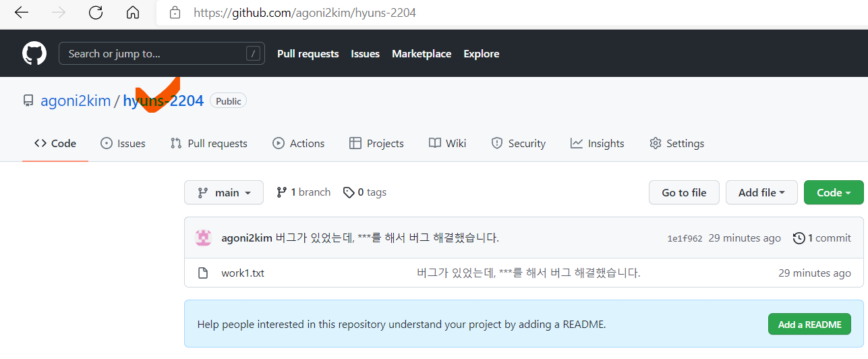Open Explore in the top navigation
This screenshot has height=359, width=868.
(482, 54)
